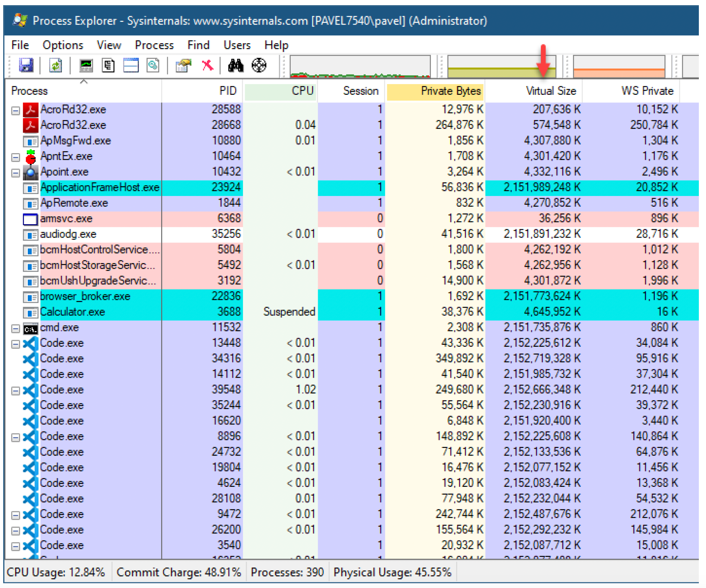Sort by the Session column header
This screenshot has width=706, height=588.
point(351,91)
